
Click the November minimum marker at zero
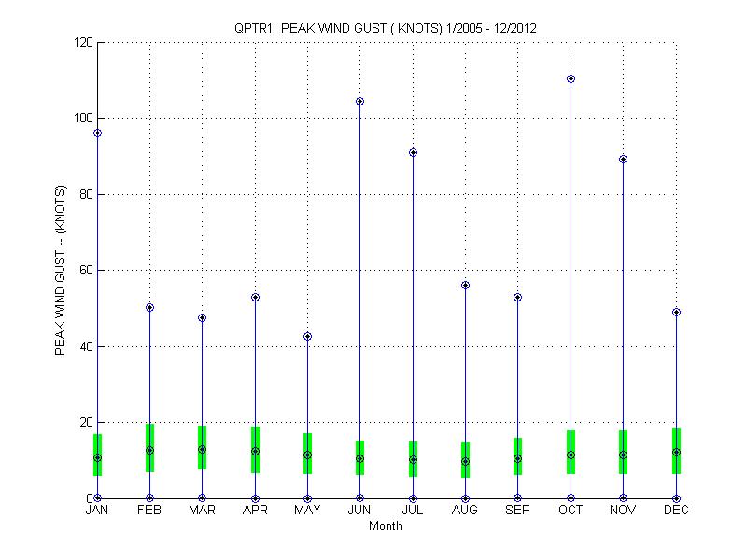[623, 498]
